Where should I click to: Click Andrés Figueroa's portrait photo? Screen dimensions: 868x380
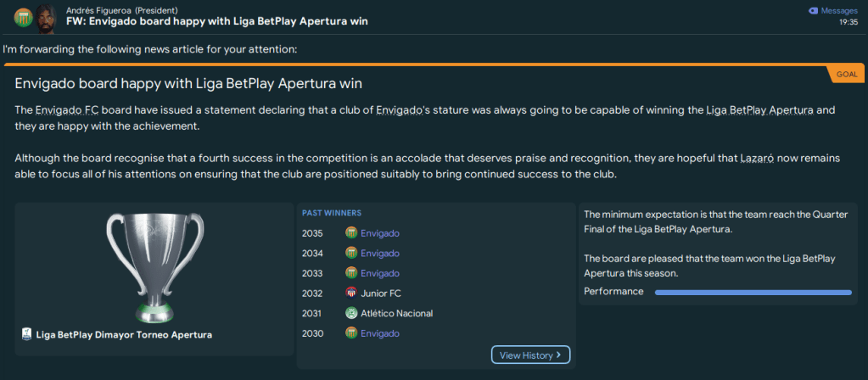pyautogui.click(x=48, y=16)
